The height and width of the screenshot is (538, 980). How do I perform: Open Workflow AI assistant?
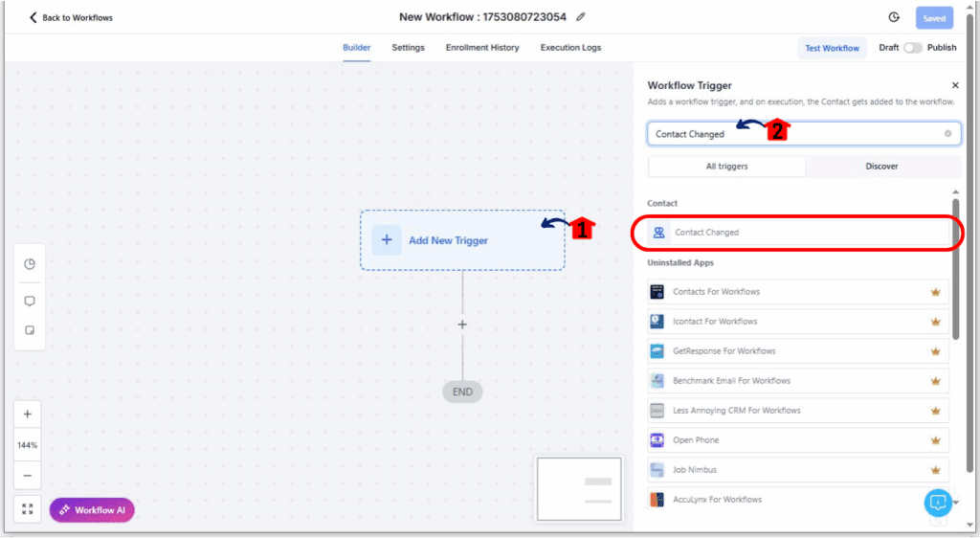(x=92, y=510)
